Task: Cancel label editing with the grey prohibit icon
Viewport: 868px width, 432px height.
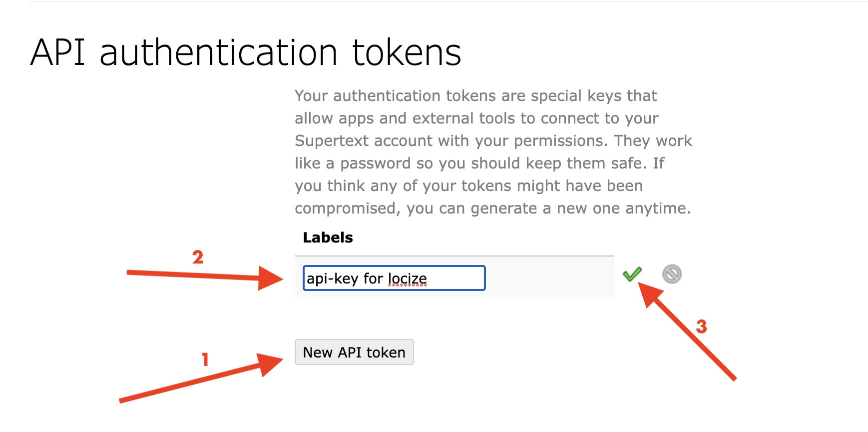Action: pyautogui.click(x=672, y=274)
